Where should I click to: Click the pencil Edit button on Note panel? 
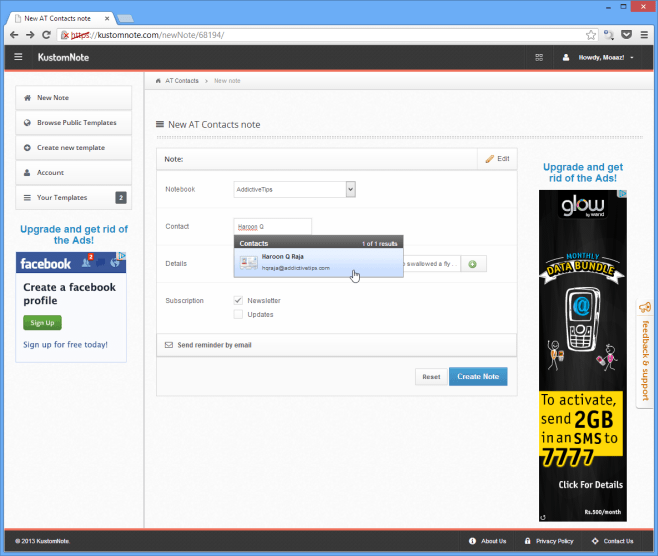click(x=497, y=158)
